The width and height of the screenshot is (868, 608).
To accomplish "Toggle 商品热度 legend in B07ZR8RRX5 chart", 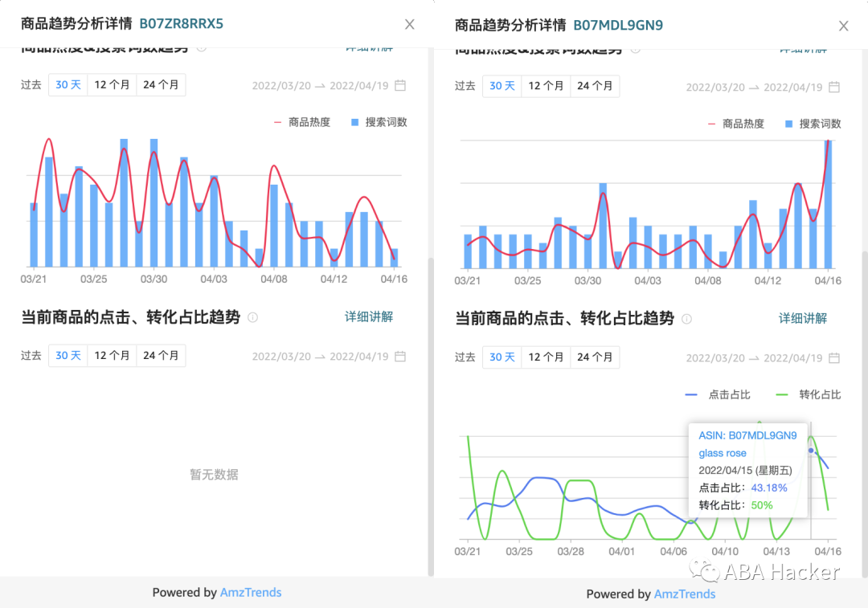I will [x=302, y=122].
